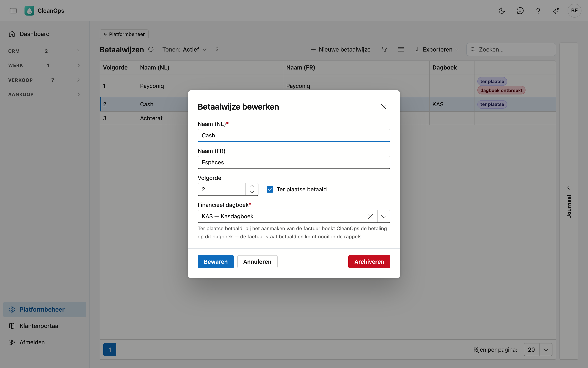Open the Tonen Actief filter dropdown

coord(185,49)
